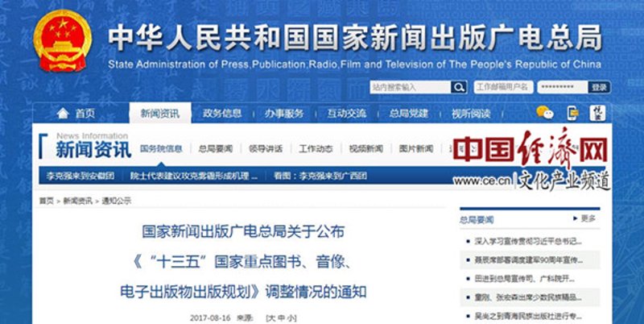Click the national emblem logo
Image resolution: width=644 pixels, height=324 pixels.
pyautogui.click(x=62, y=41)
